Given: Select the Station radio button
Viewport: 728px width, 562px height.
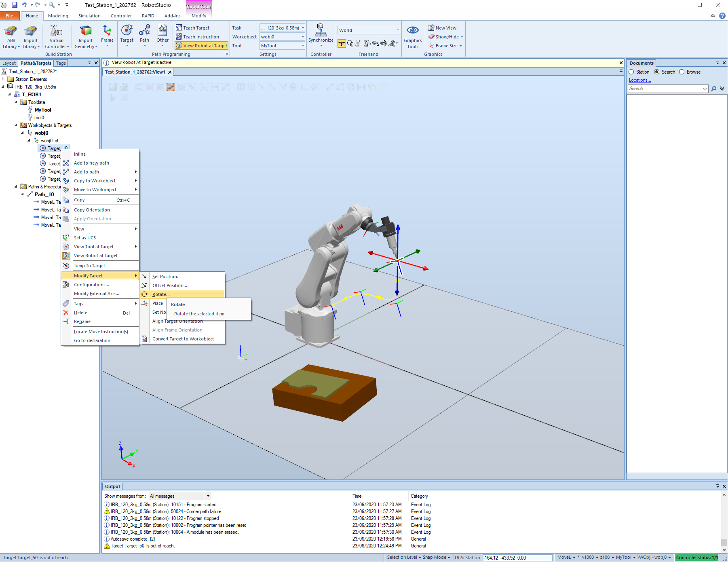Looking at the screenshot, I should tap(632, 72).
